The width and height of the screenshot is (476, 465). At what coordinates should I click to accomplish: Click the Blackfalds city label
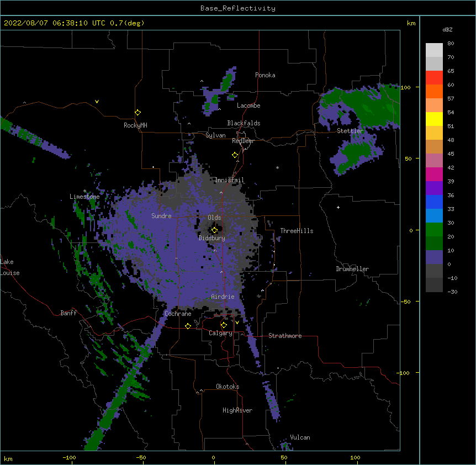tap(244, 123)
